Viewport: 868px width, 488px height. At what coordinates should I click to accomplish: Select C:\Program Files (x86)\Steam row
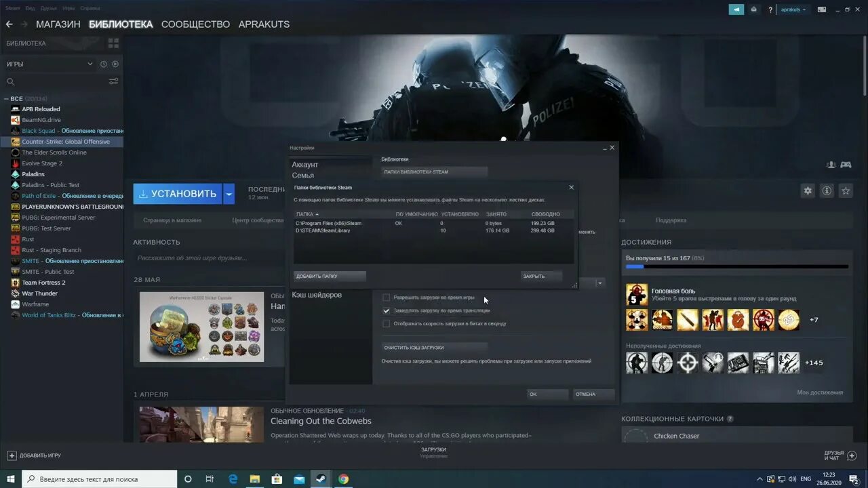tap(434, 223)
